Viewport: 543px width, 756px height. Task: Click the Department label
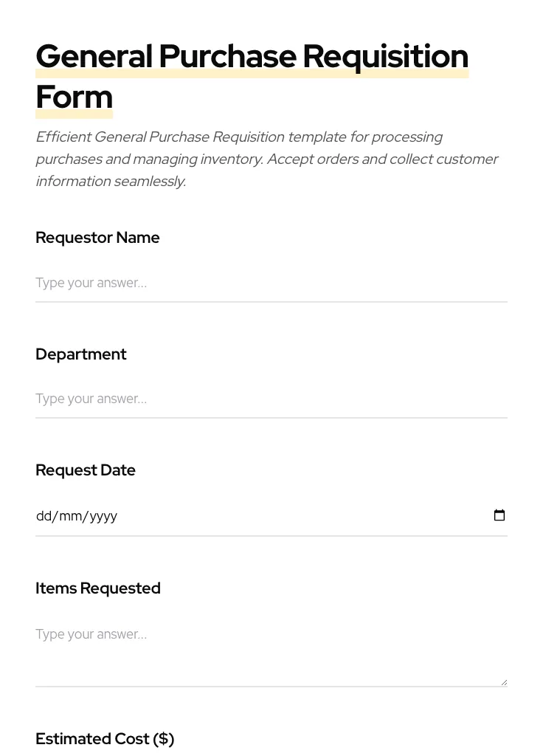[x=80, y=354]
